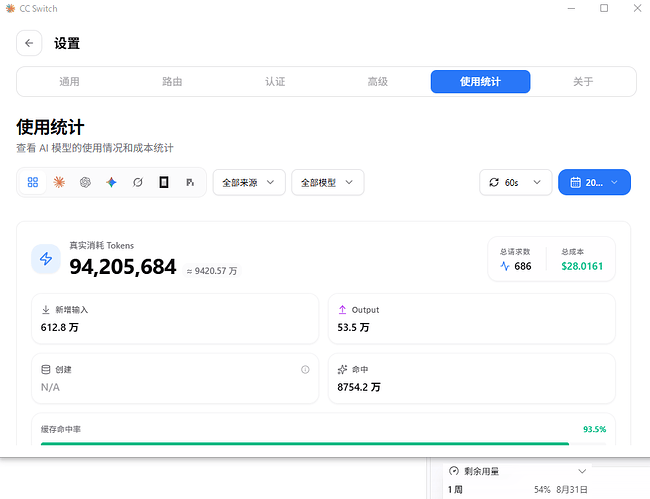The height and width of the screenshot is (499, 650).
Task: Click the 612.8 万 new input value
Action: pyautogui.click(x=60, y=327)
